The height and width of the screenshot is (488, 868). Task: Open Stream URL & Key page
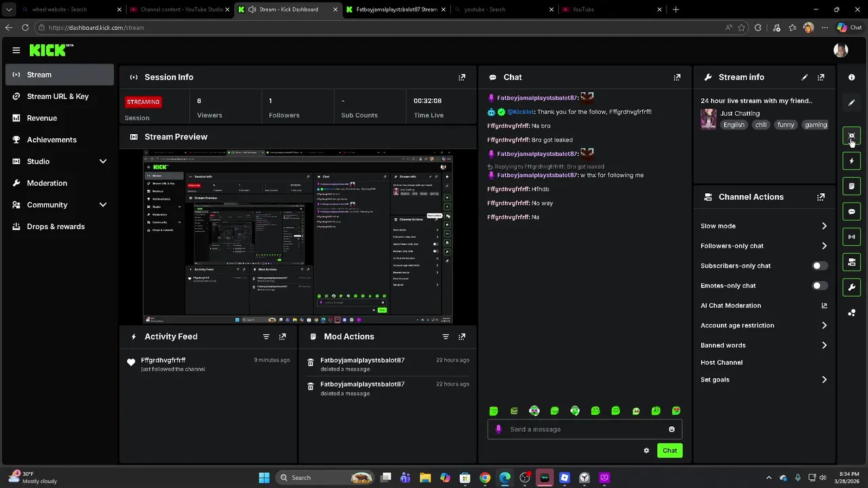pos(60,96)
